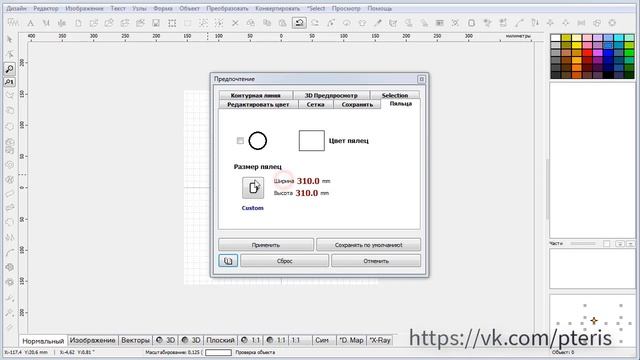This screenshot has height=360, width=640.
Task: Close the Предпочтение dialog
Action: tap(422, 79)
